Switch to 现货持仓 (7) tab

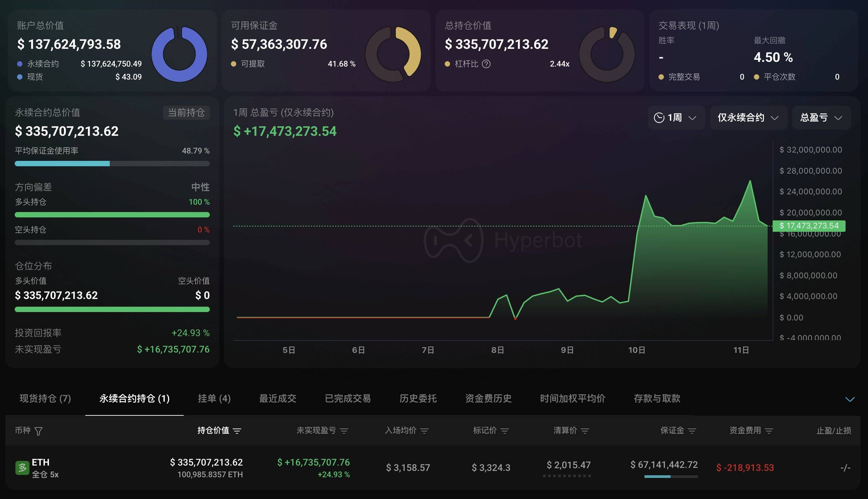tap(45, 398)
